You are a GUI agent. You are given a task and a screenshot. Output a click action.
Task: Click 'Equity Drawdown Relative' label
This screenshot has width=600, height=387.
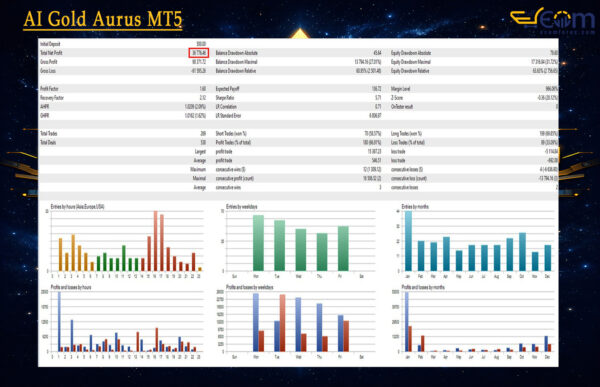coord(410,71)
